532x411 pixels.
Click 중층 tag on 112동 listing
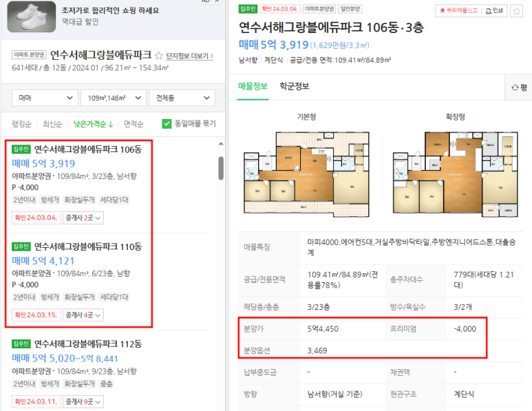[x=106, y=384]
